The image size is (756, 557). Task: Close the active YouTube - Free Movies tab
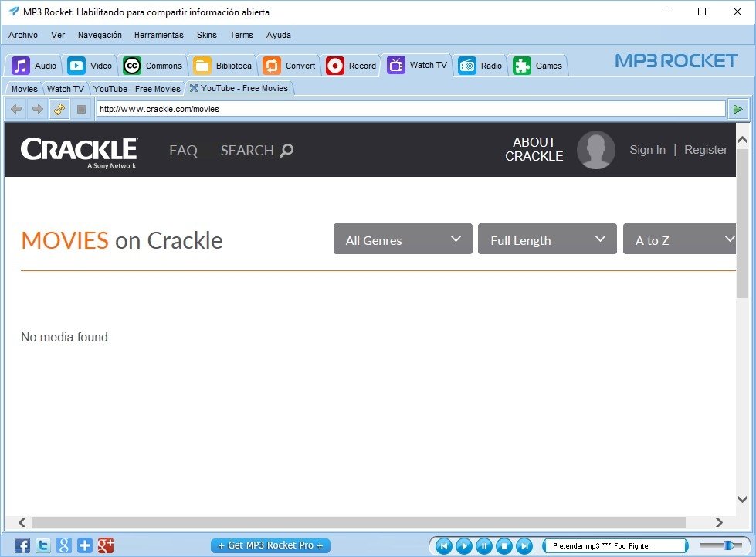pos(194,88)
